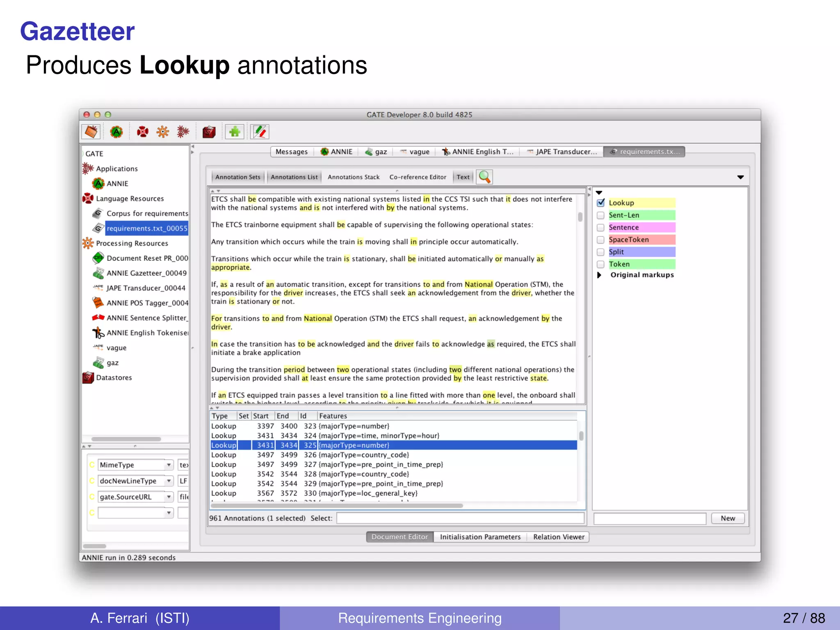
Task: Switch to the gaz tab
Action: [376, 152]
